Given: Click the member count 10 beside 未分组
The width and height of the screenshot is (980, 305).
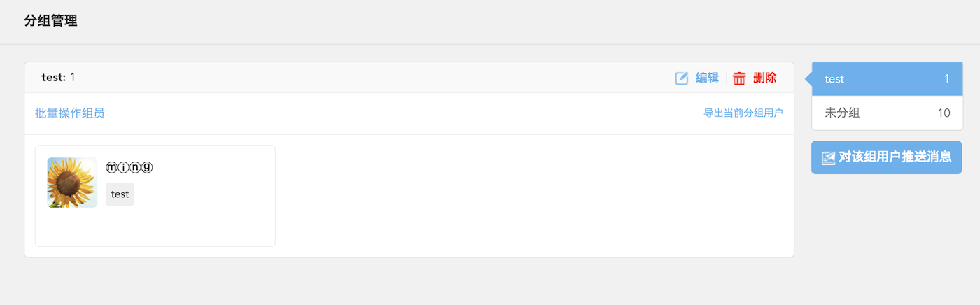Looking at the screenshot, I should 944,113.
